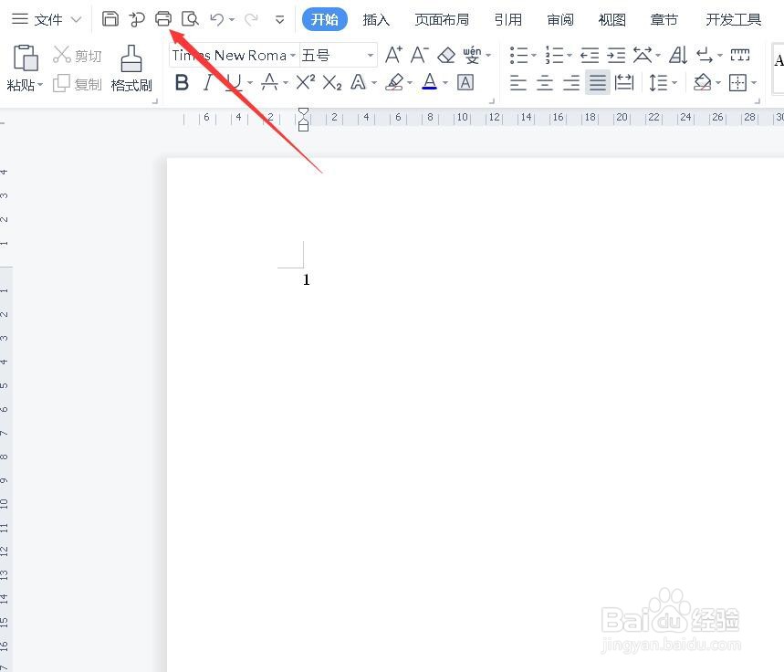The height and width of the screenshot is (672, 784).
Task: Expand the font color dropdown arrow
Action: coord(445,83)
